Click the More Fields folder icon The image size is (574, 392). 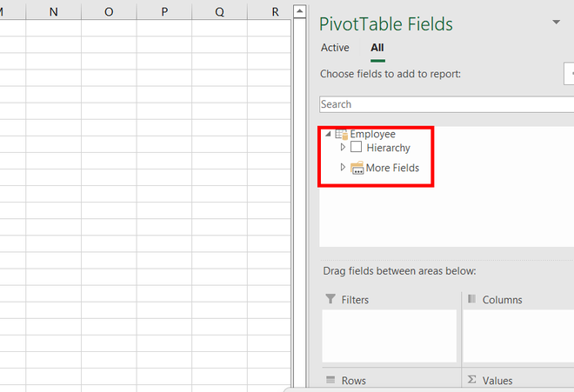[357, 168]
